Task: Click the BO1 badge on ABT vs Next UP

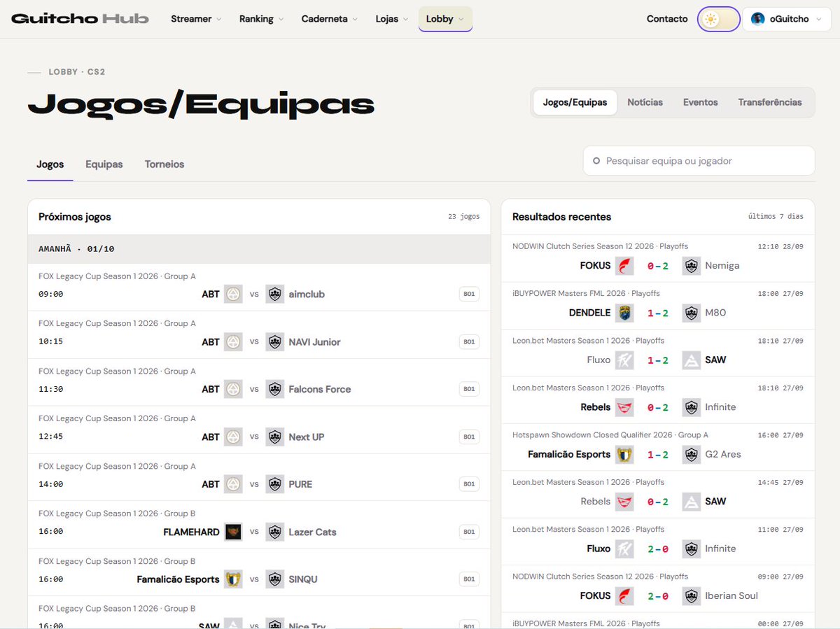Action: (x=469, y=437)
